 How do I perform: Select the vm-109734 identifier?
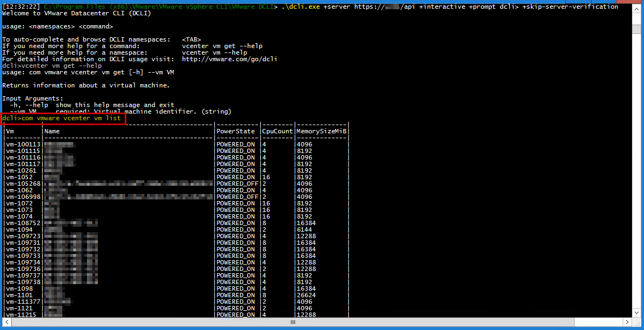pos(23,263)
